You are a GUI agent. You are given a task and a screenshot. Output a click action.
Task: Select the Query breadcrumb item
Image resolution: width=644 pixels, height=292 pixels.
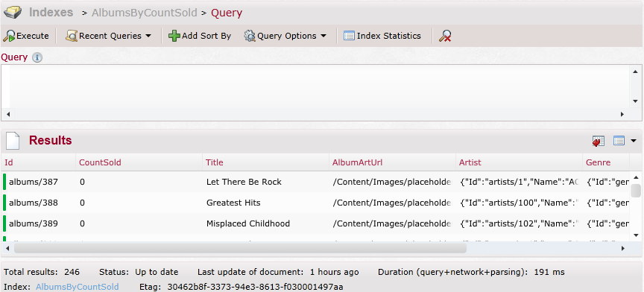(x=227, y=13)
